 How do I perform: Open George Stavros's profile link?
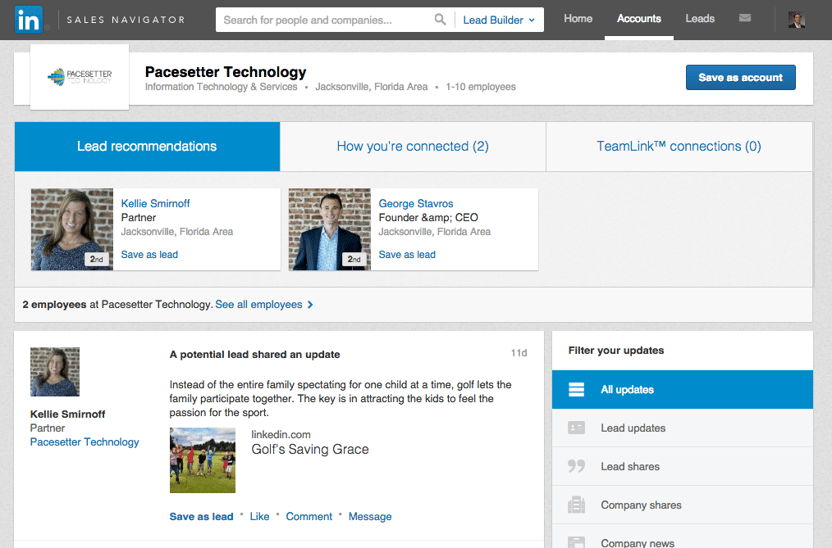(416, 204)
